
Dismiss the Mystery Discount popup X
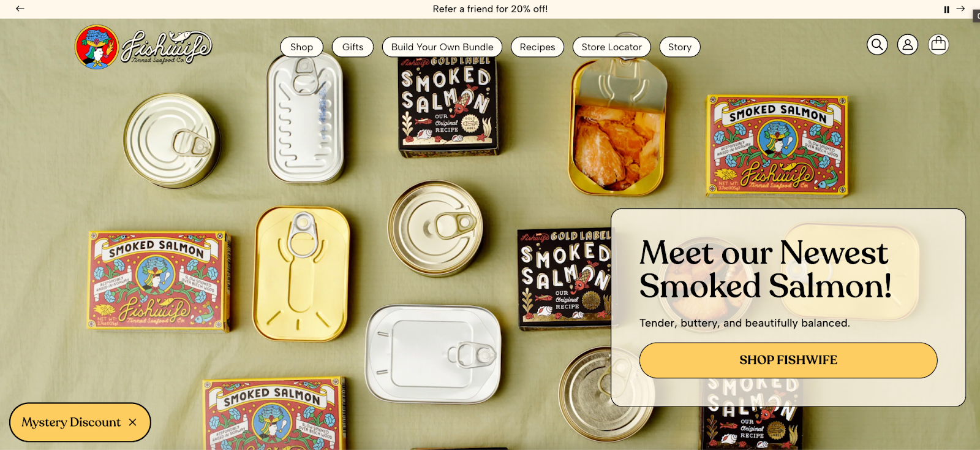coord(132,422)
